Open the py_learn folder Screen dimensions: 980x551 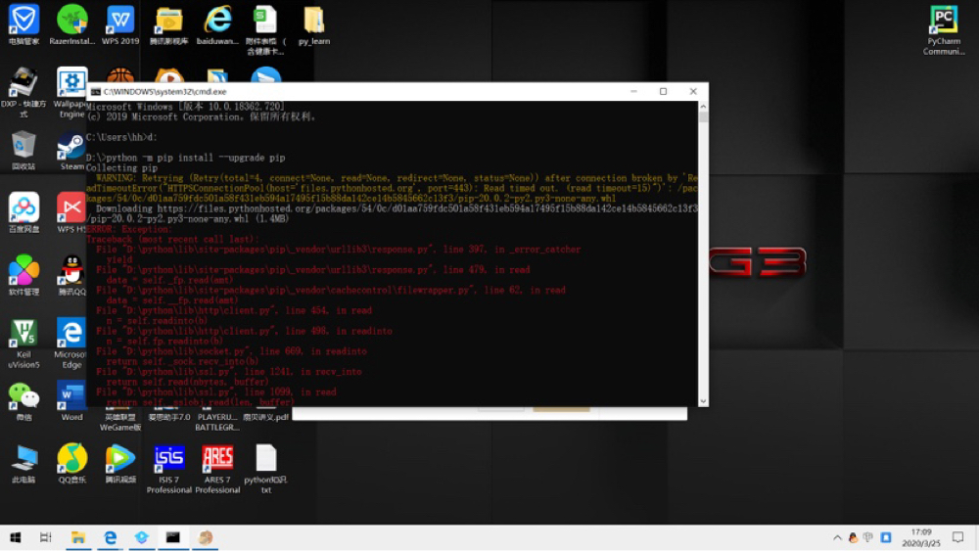[x=313, y=25]
